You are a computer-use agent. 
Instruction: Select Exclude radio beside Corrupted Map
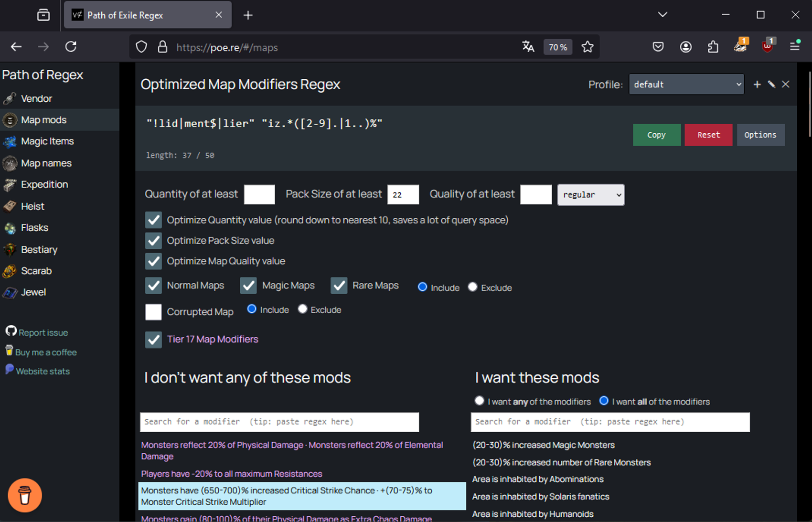pos(302,309)
